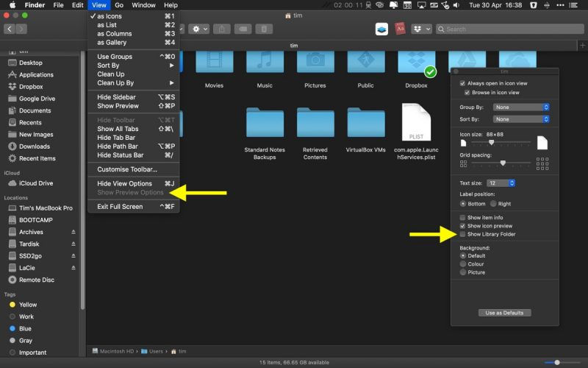The image size is (588, 368).
Task: Click the Delete trash toolbar icon
Action: pyautogui.click(x=264, y=29)
